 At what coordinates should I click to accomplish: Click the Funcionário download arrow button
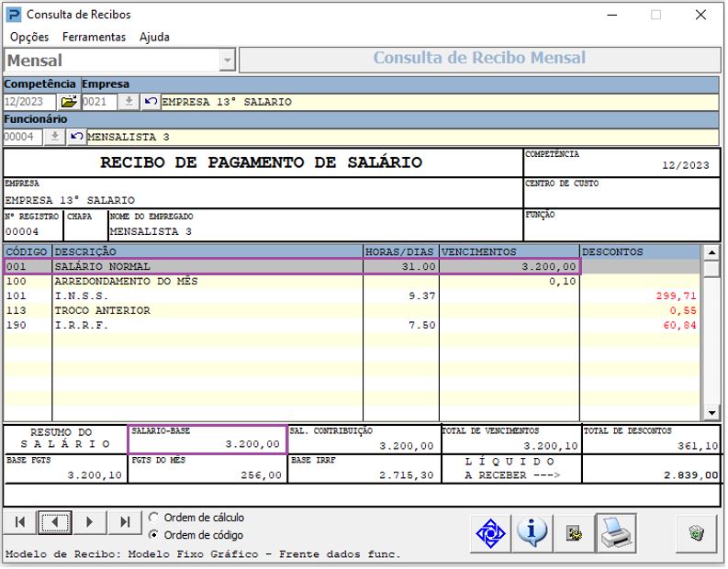55,137
